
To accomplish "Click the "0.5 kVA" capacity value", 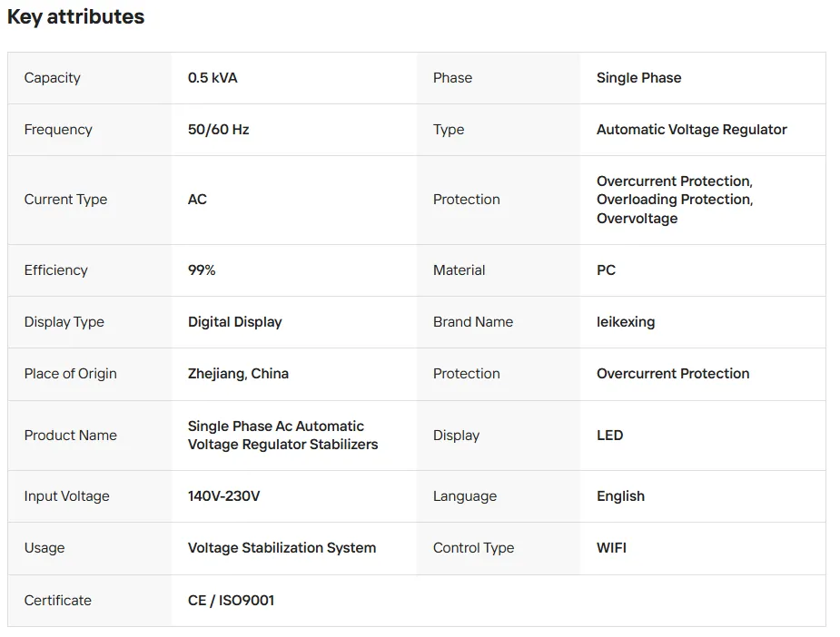I will click(212, 78).
